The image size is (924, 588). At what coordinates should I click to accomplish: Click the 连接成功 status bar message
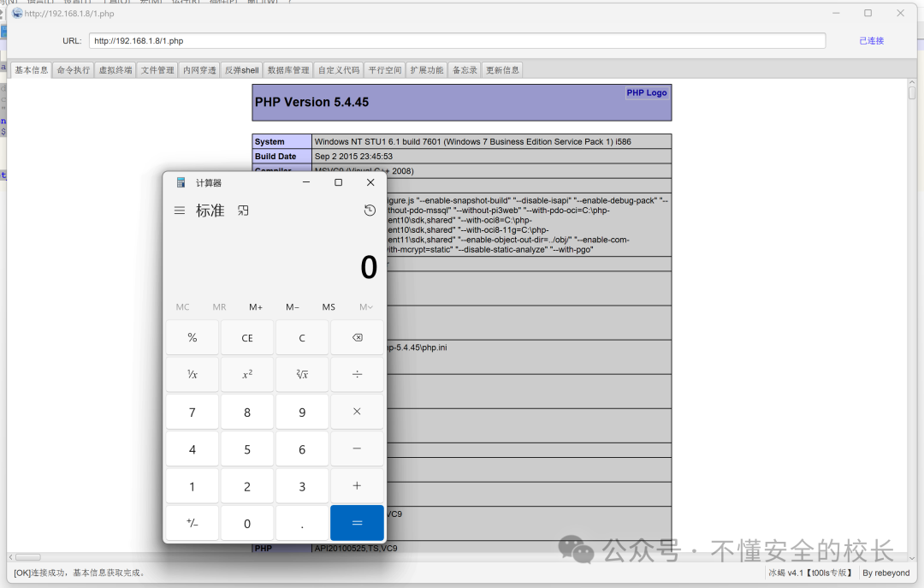point(79,573)
